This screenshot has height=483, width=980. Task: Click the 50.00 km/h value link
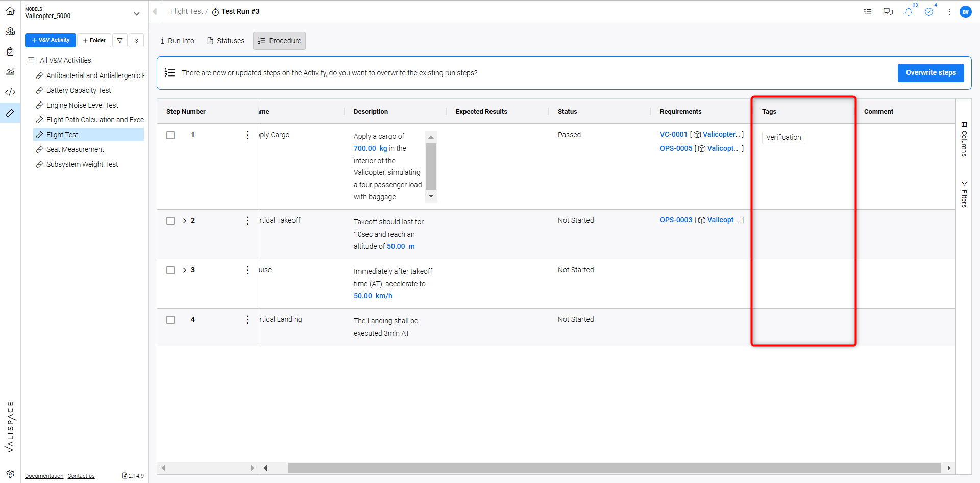point(373,296)
